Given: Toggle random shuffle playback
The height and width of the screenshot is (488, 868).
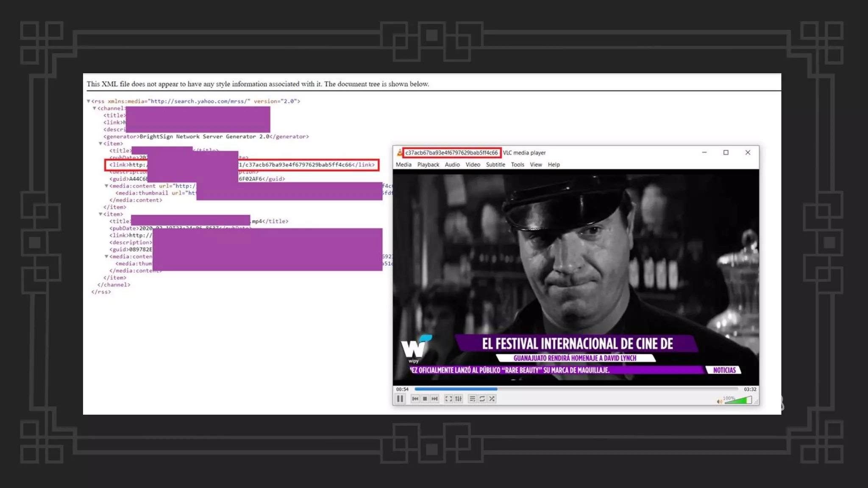Looking at the screenshot, I should coord(492,399).
